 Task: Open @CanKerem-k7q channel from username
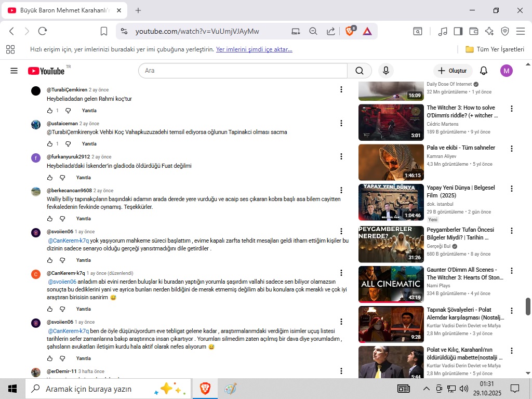click(66, 273)
